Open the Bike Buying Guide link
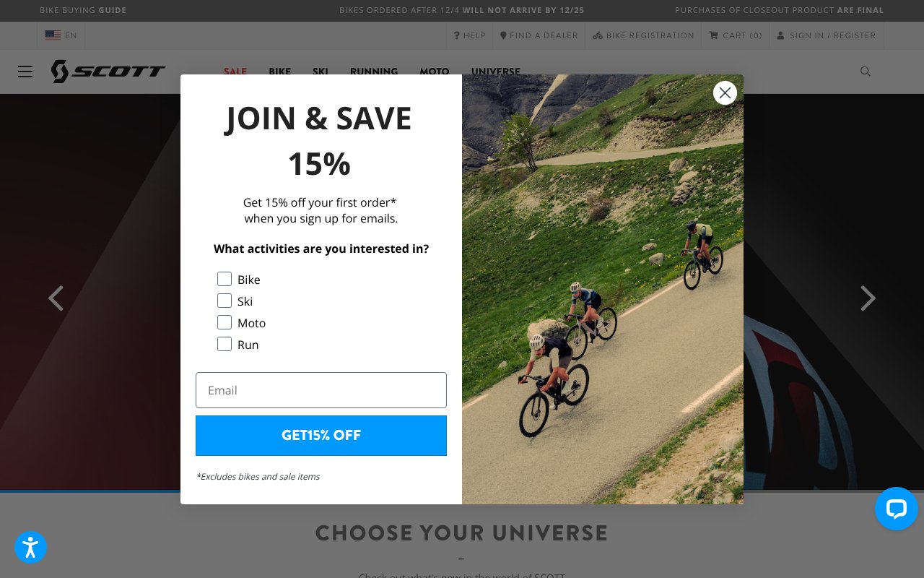 (83, 10)
